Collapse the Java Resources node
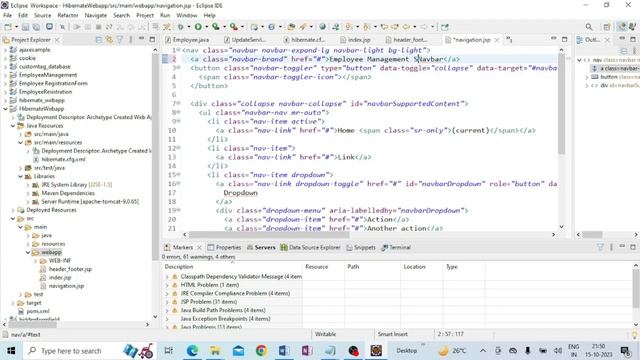The height and width of the screenshot is (360, 640). [x=13, y=126]
